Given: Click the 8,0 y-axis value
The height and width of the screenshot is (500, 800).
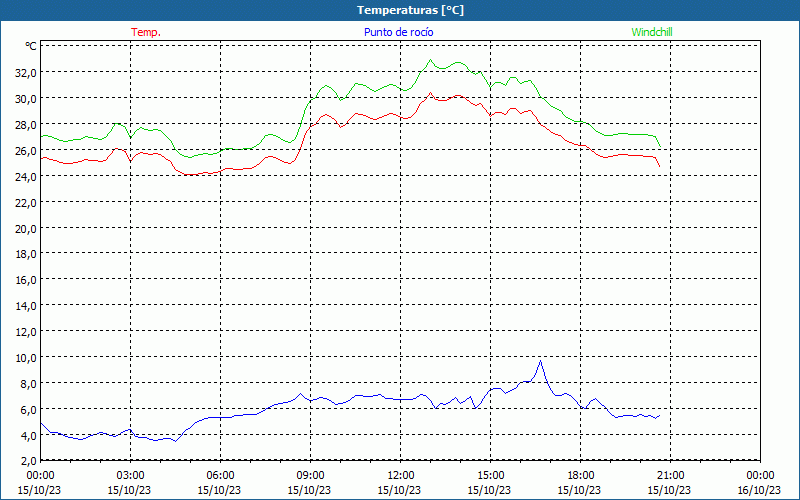Looking at the screenshot, I should coord(28,384).
